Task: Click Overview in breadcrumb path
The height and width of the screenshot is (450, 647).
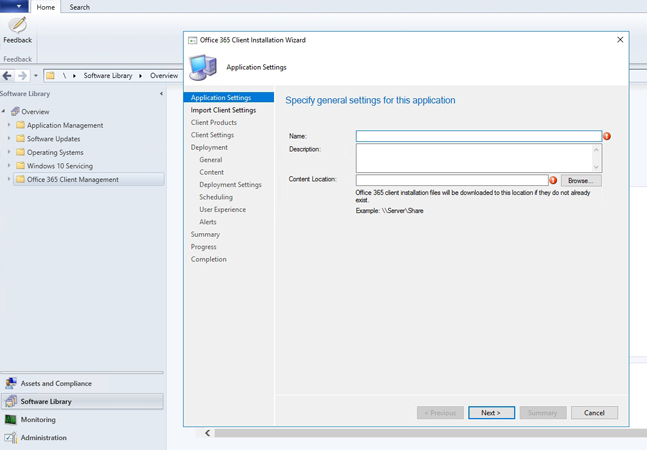Action: click(164, 75)
